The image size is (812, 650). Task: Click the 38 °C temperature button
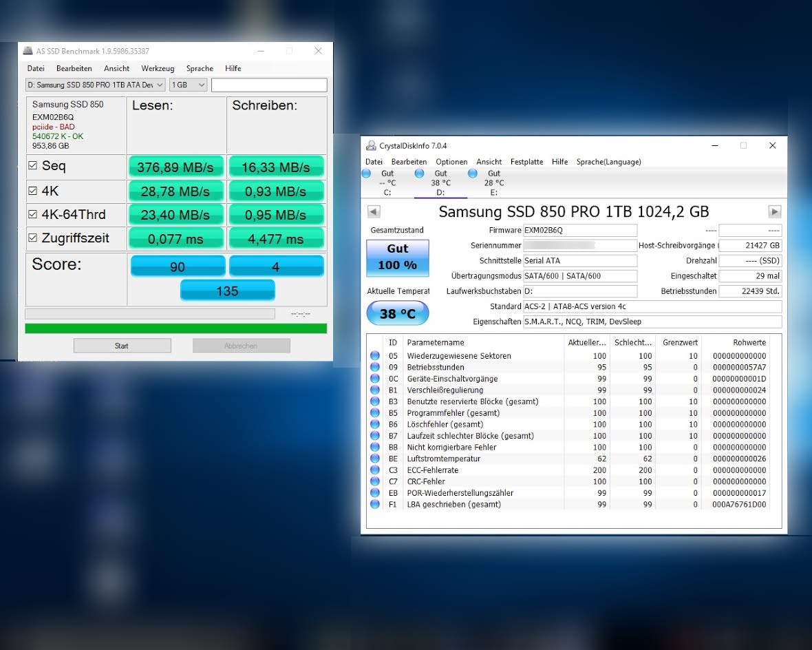(398, 313)
